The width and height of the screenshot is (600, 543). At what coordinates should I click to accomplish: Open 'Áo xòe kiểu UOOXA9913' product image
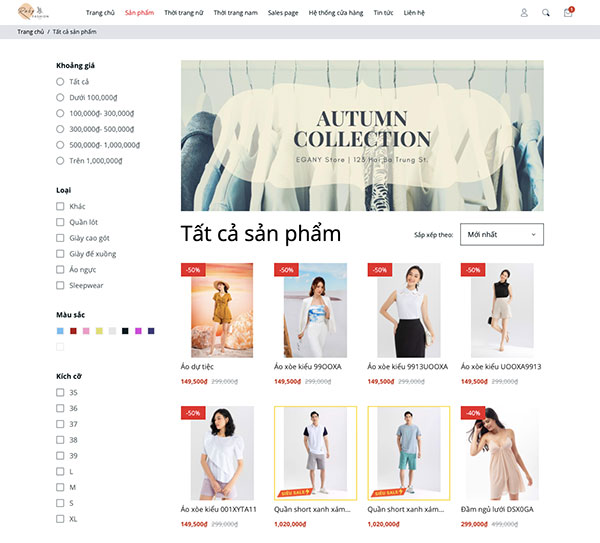(x=502, y=310)
